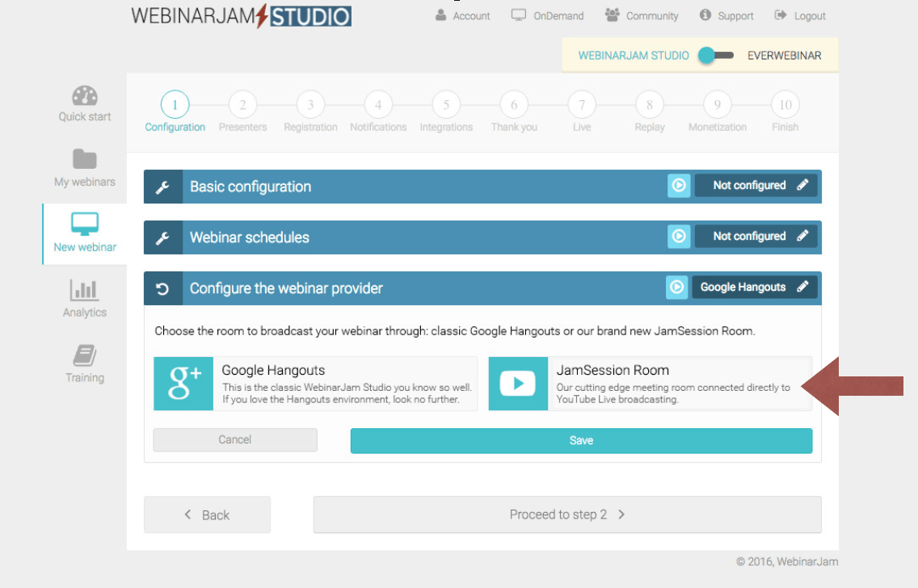Viewport: 918px width, 588px height.
Task: Go to step 6 Thank you
Action: click(514, 111)
